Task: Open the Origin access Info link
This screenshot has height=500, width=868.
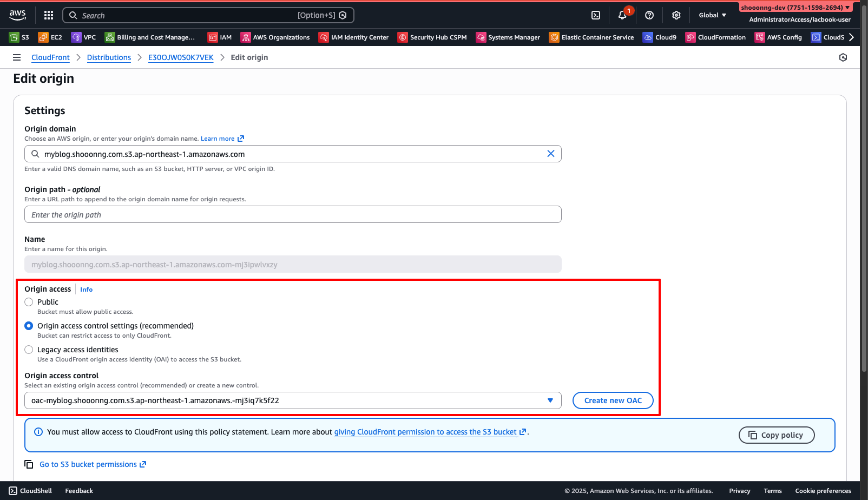Action: click(87, 290)
